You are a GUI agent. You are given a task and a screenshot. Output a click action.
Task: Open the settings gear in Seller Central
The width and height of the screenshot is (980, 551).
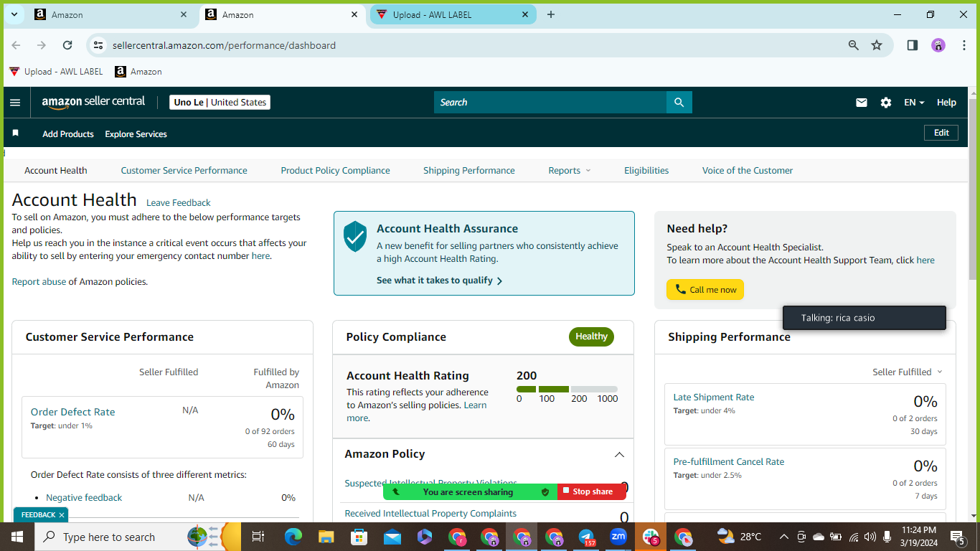[886, 103]
